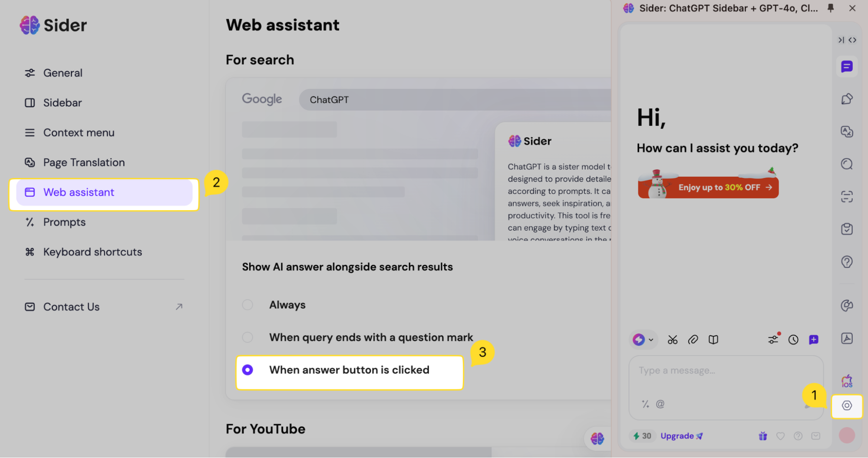Open the Grammar check clipboard icon in the rail
Image resolution: width=868 pixels, height=458 pixels.
[847, 229]
